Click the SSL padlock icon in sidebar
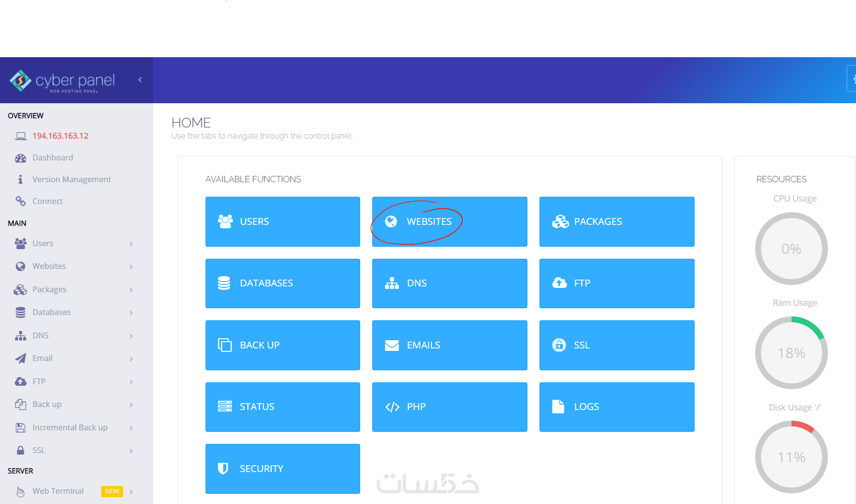Image resolution: width=856 pixels, height=504 pixels. point(20,450)
